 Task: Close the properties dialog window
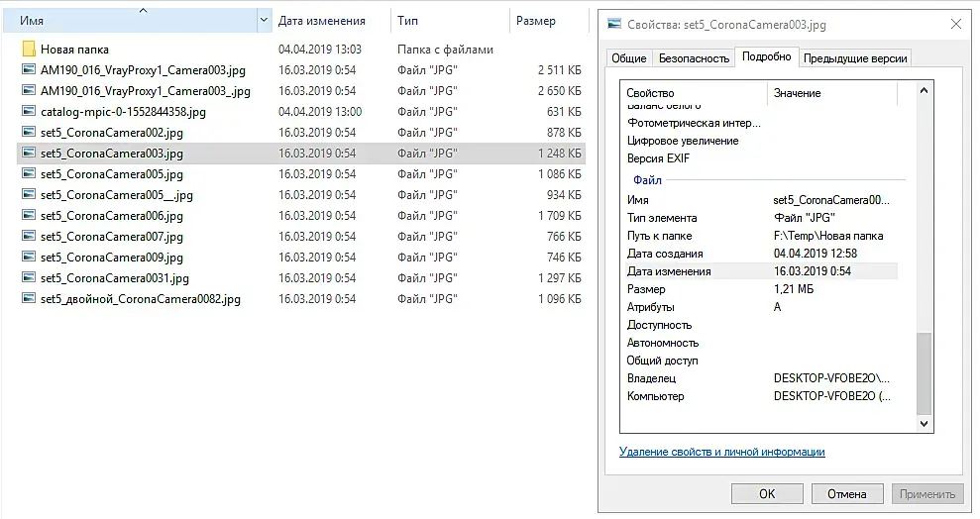(x=955, y=24)
